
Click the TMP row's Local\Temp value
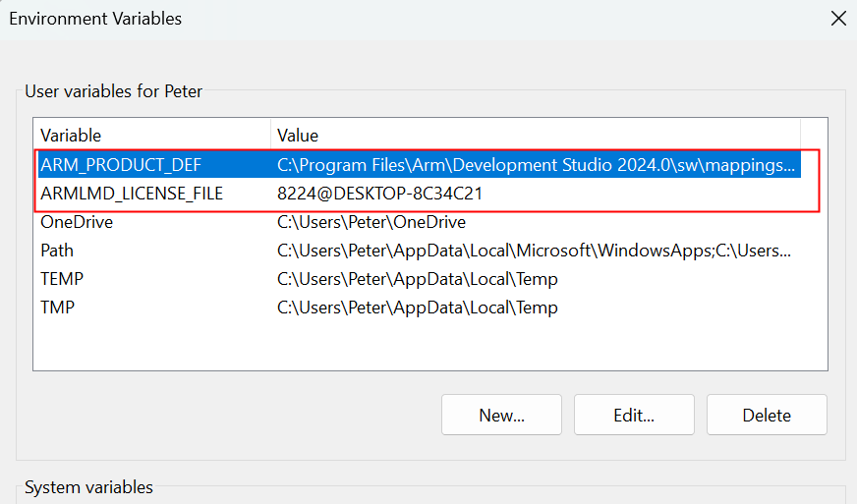pos(418,308)
